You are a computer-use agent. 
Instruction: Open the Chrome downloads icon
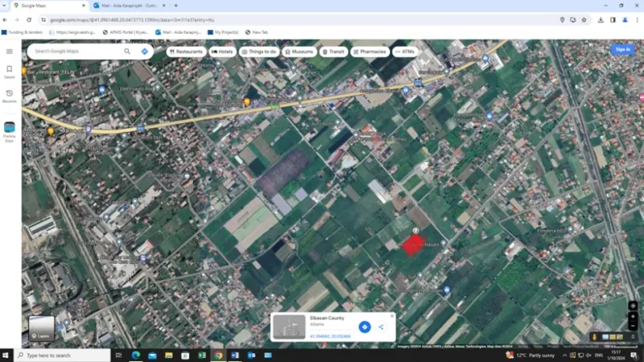point(601,19)
